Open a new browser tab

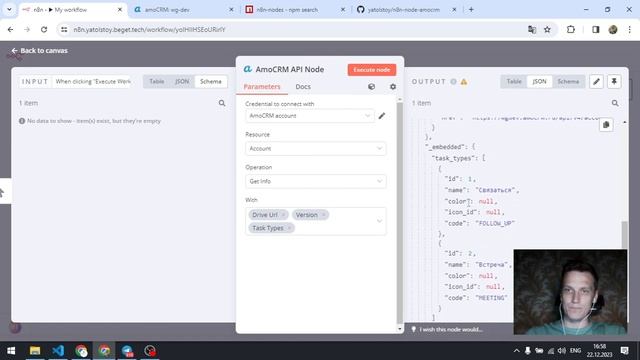click(x=471, y=9)
